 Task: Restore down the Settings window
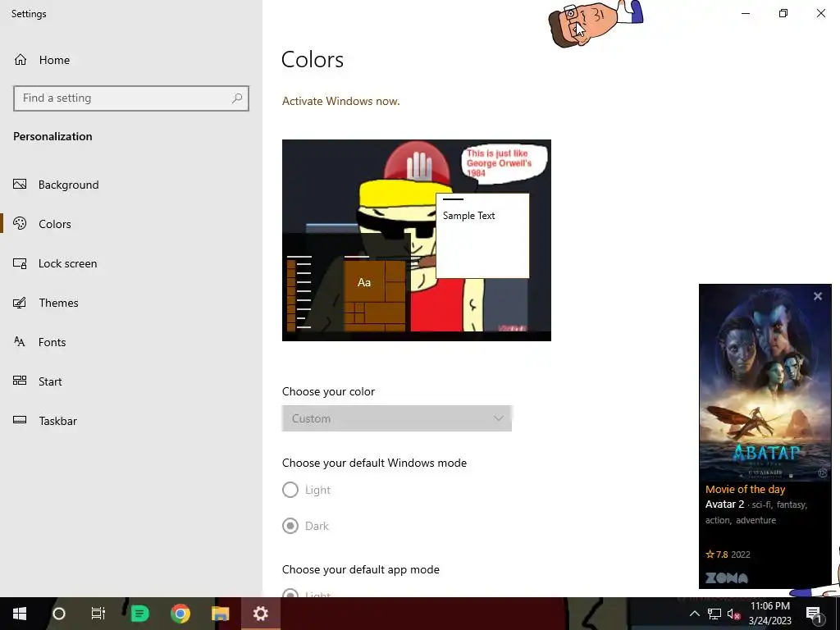(x=783, y=13)
